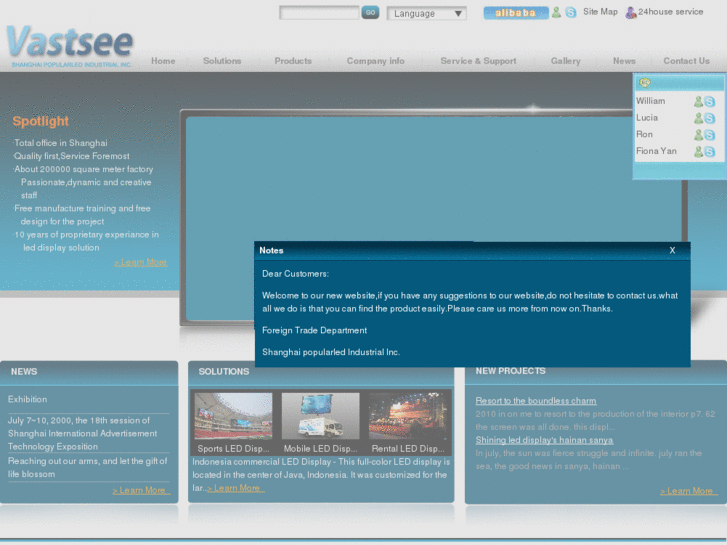Click 'Sports LED Disp...' caption text
Screen dimensions: 727x545
pos(233,449)
